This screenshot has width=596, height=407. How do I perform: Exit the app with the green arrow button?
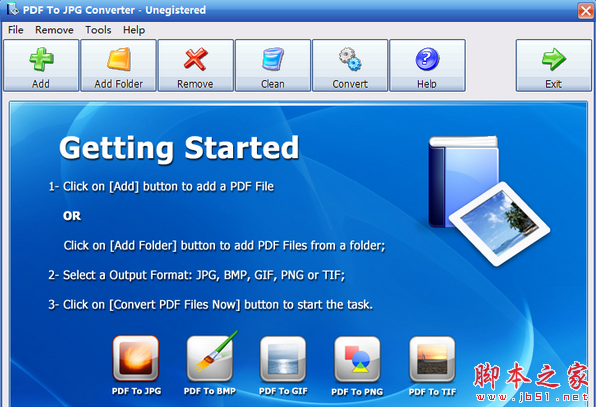pos(553,65)
